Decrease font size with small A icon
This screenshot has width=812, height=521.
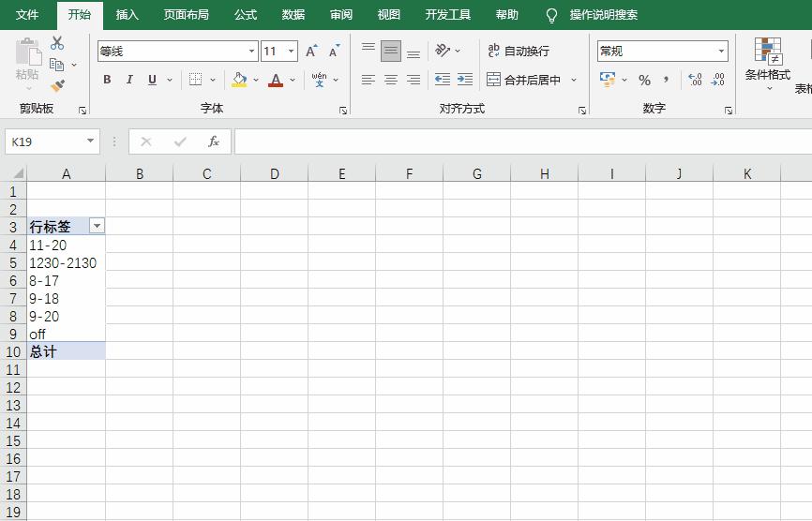335,51
